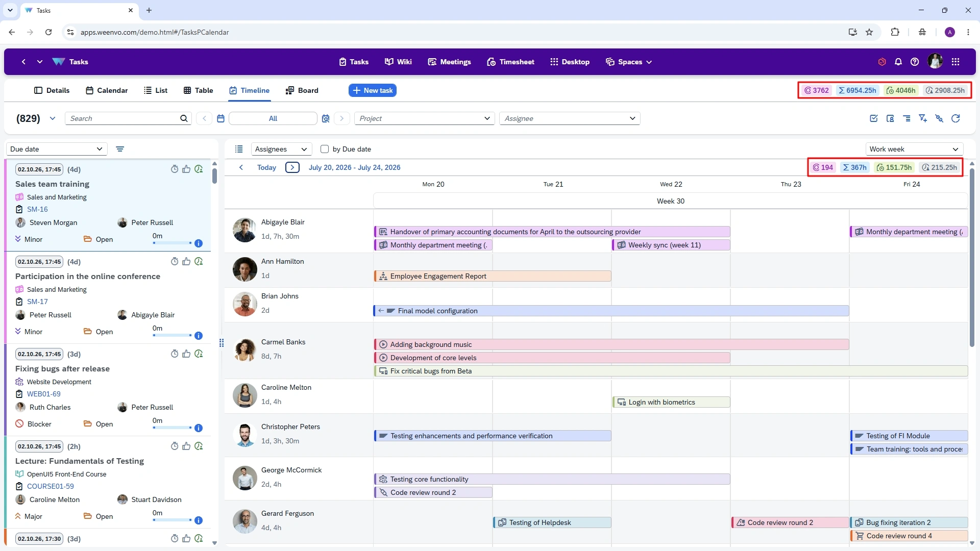Click the stopwatch icon on Sales team training
Screen dimensions: 980x551
click(175, 169)
